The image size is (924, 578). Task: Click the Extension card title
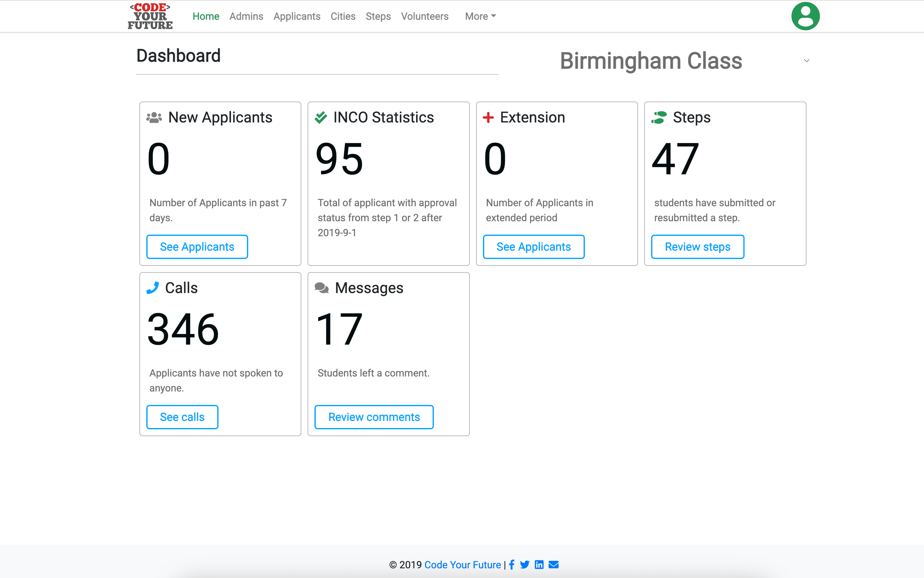click(x=532, y=117)
